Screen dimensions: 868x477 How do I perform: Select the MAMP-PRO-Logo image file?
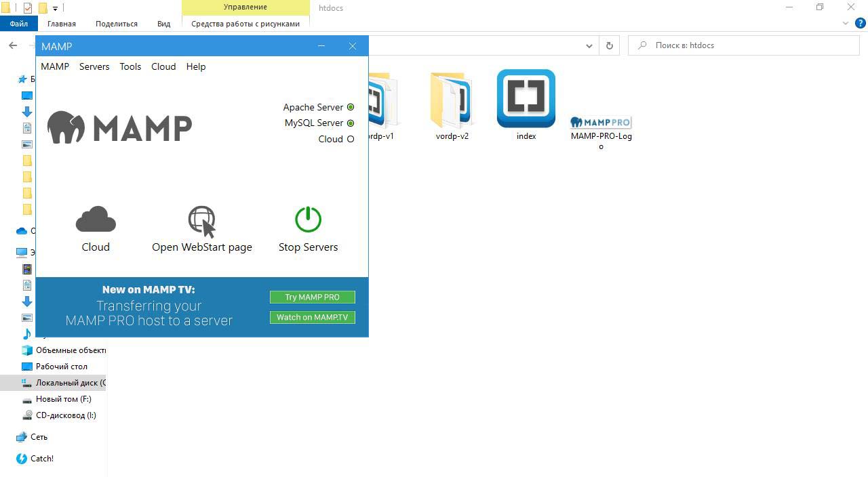[x=601, y=123]
